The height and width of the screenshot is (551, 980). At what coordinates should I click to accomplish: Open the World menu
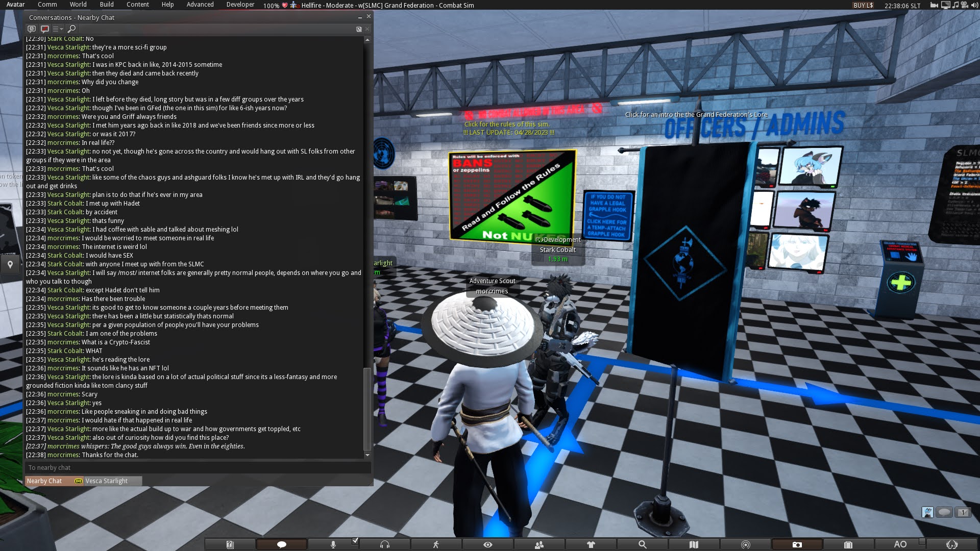point(78,5)
